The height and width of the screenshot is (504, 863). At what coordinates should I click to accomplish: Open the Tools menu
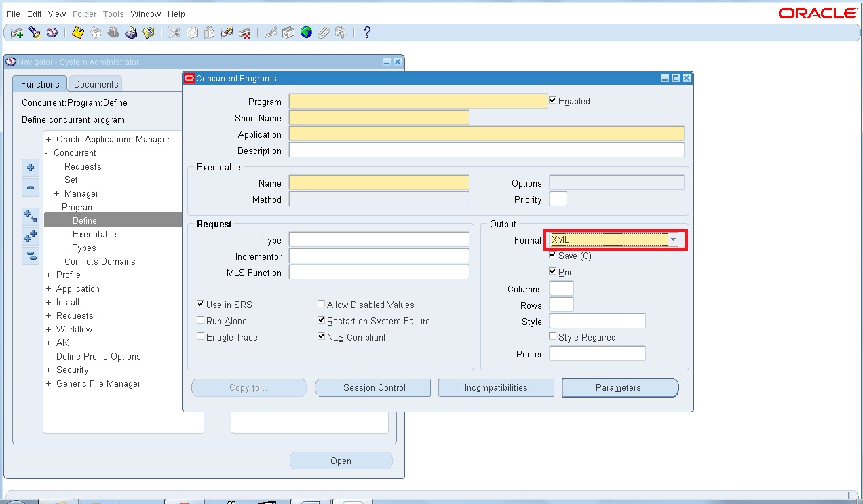[113, 14]
